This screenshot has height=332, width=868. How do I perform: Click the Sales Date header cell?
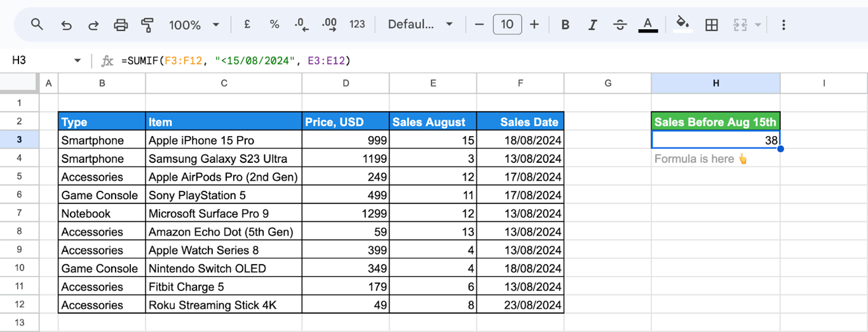coord(520,121)
